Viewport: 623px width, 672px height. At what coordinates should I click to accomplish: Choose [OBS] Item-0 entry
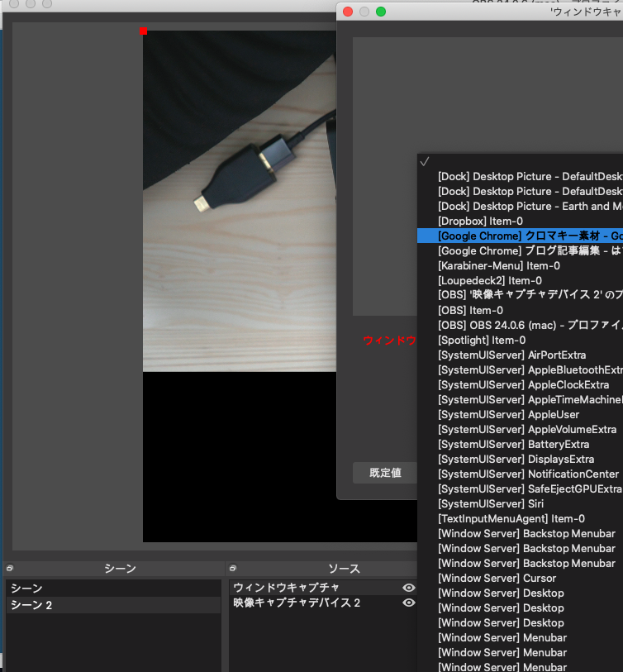[x=521, y=310]
